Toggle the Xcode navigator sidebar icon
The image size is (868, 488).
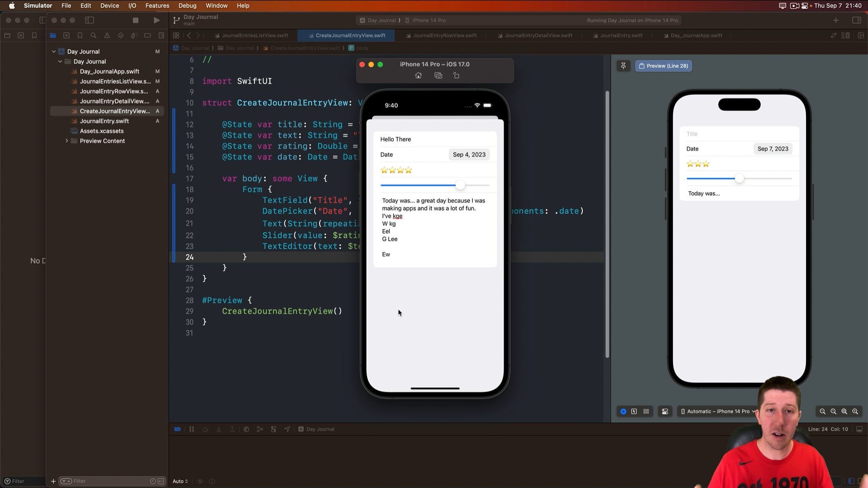click(90, 20)
